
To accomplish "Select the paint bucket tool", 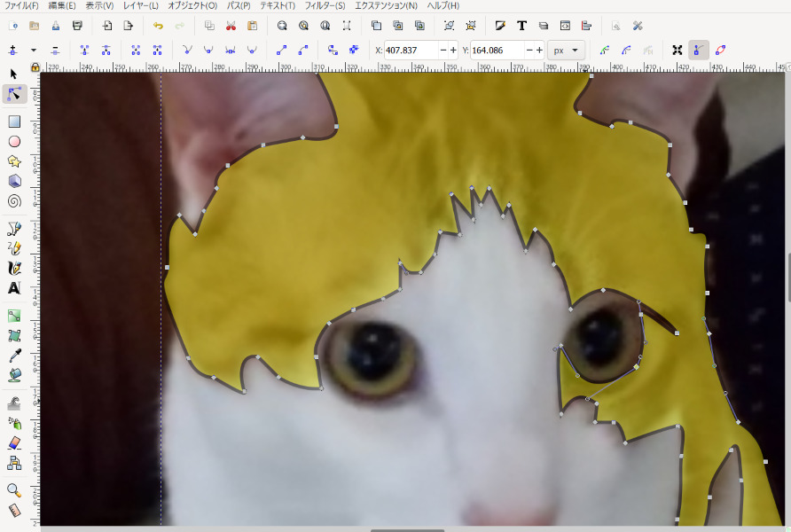I will click(x=14, y=375).
